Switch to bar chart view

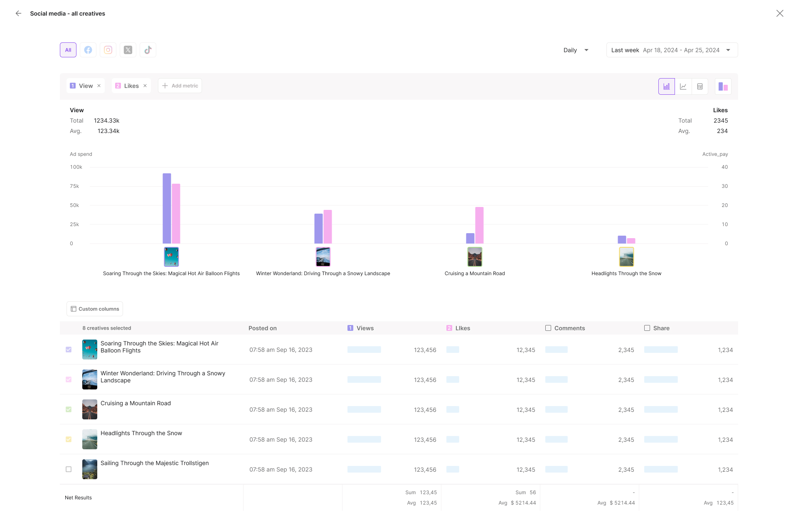[666, 86]
